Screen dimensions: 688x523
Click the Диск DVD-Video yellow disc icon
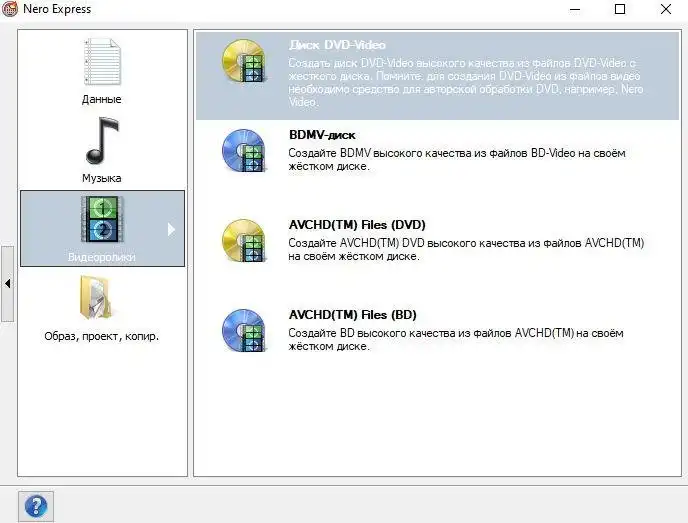click(x=244, y=61)
